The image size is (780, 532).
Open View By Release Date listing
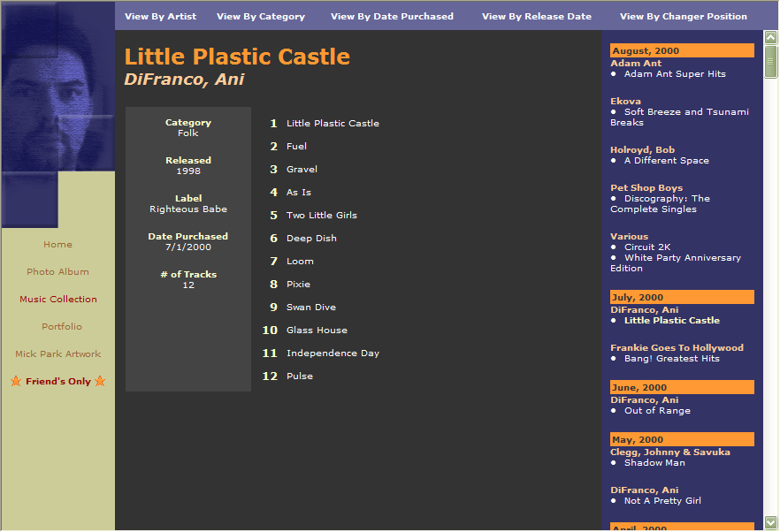[536, 16]
